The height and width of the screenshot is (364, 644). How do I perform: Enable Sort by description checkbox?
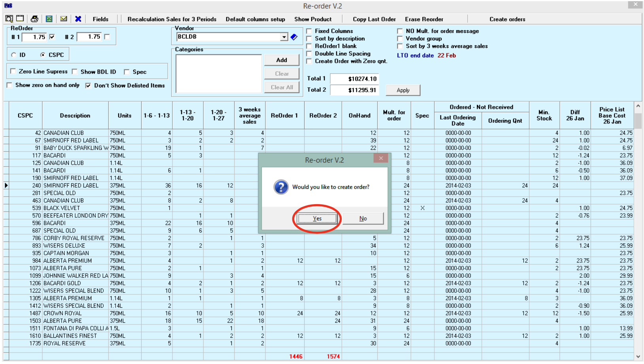(x=309, y=38)
